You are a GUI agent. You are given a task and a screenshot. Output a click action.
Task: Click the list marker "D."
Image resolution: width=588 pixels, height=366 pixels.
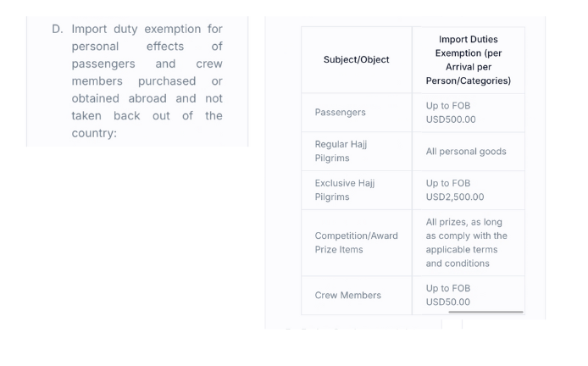(58, 30)
